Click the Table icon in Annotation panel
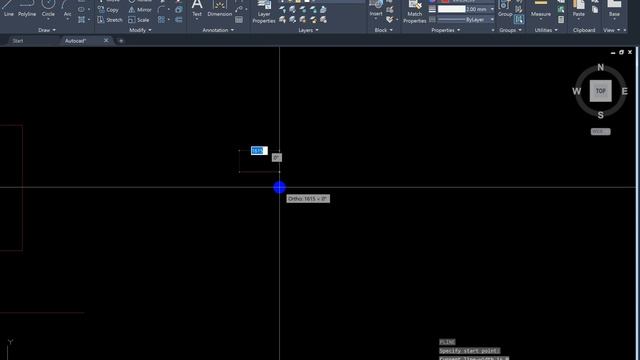 point(239,20)
